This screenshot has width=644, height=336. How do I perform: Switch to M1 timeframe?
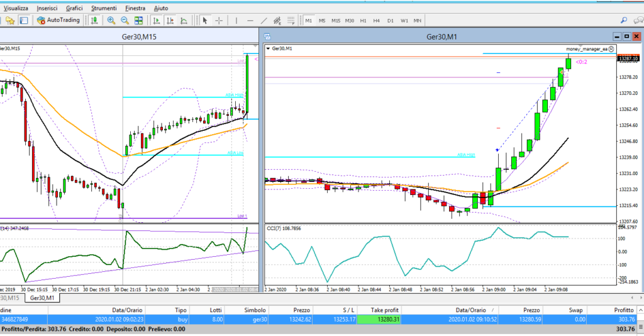click(x=308, y=21)
